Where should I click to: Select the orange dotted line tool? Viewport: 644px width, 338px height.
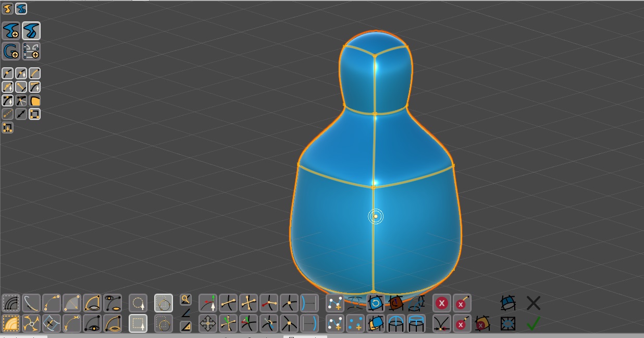coord(7,113)
